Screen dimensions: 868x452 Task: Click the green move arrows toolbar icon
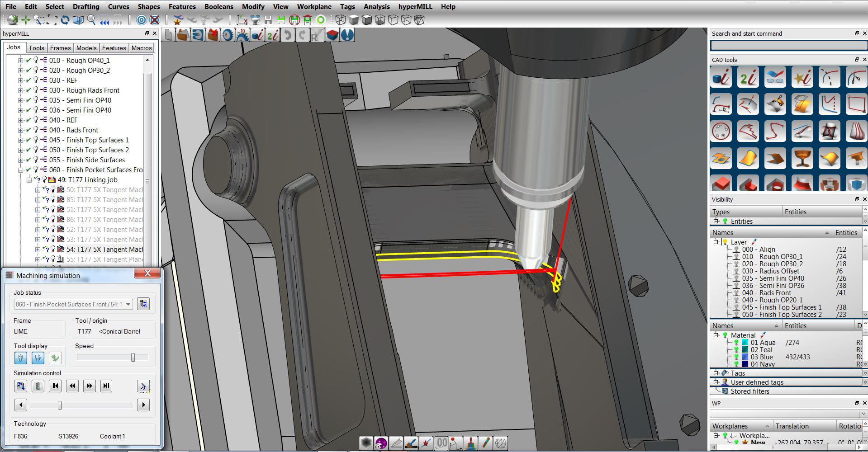(25, 20)
